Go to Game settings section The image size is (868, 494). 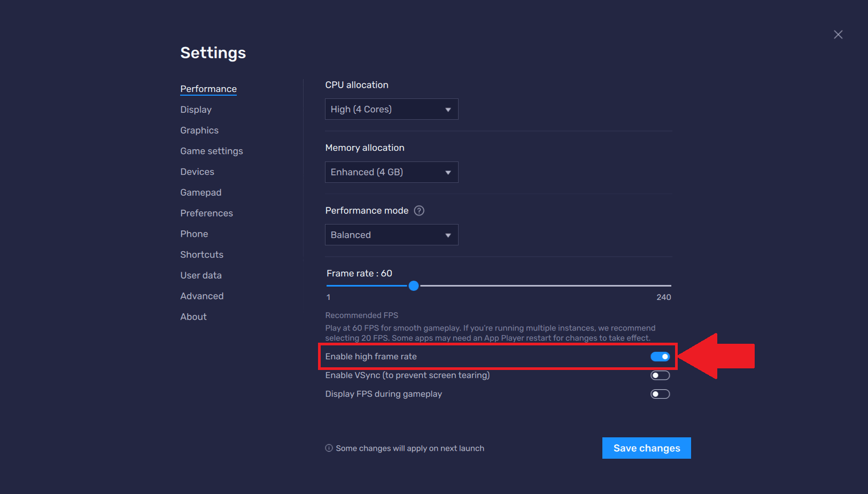211,151
